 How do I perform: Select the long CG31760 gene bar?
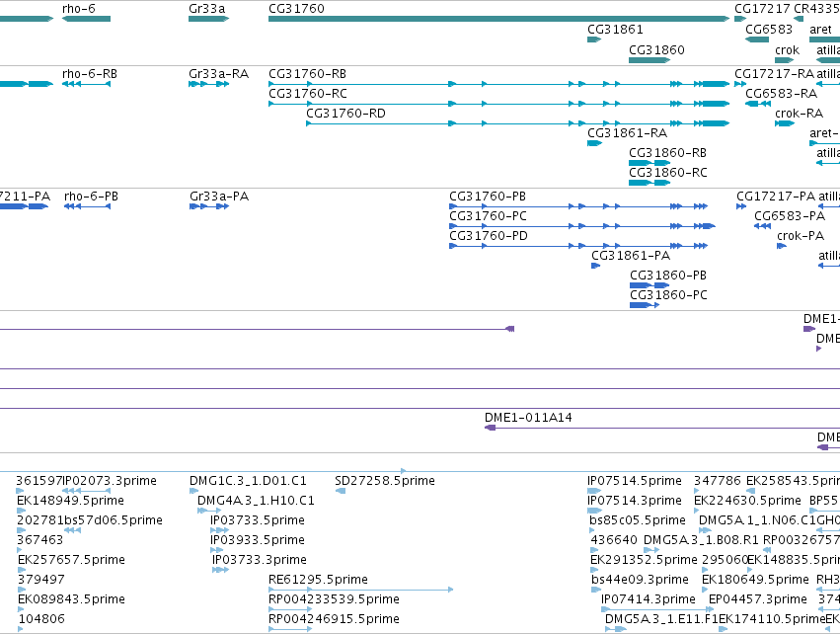coord(498,19)
